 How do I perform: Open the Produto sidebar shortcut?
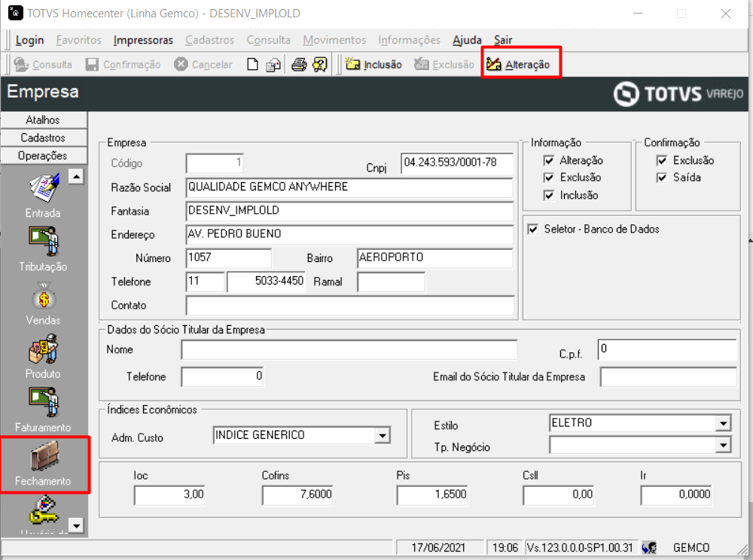[x=43, y=357]
